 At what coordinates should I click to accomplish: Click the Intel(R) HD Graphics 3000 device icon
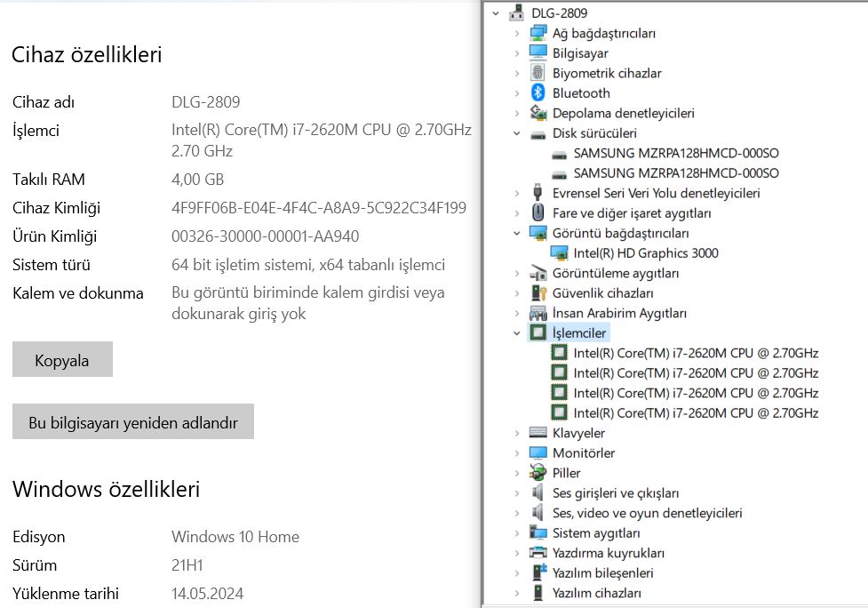559,253
